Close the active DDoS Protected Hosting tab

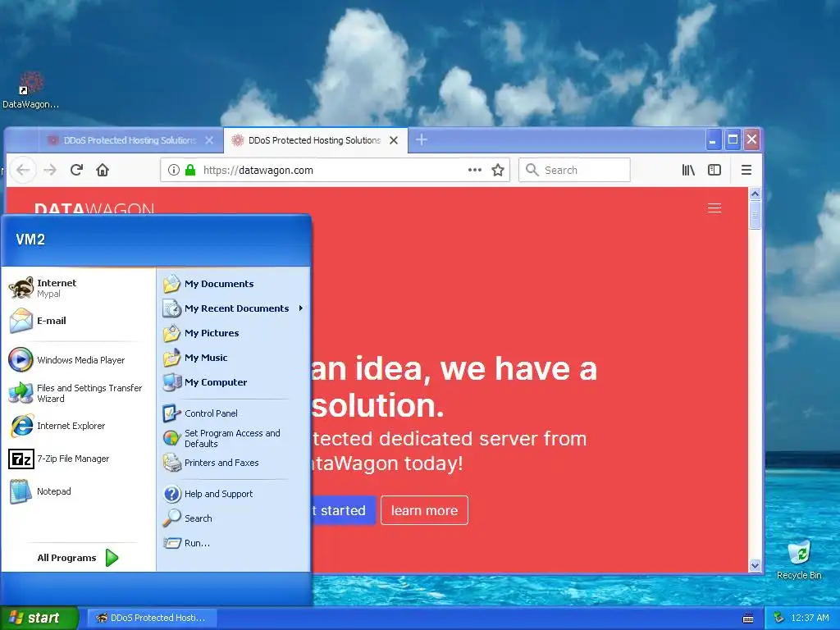click(x=394, y=140)
